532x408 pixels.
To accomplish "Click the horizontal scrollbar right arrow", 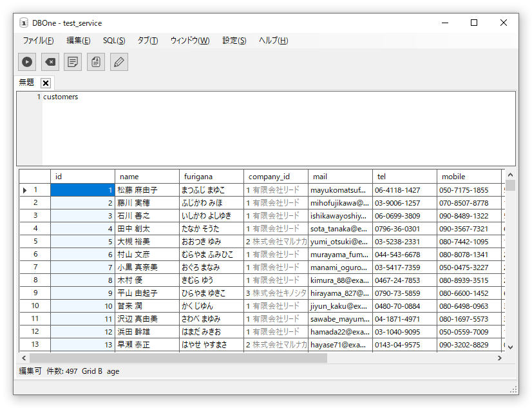I will [x=499, y=358].
